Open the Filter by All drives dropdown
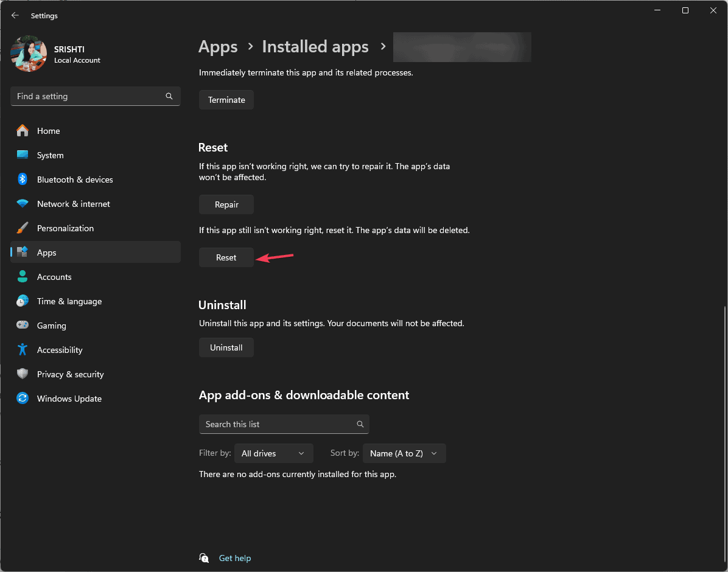The width and height of the screenshot is (728, 572). pos(273,453)
